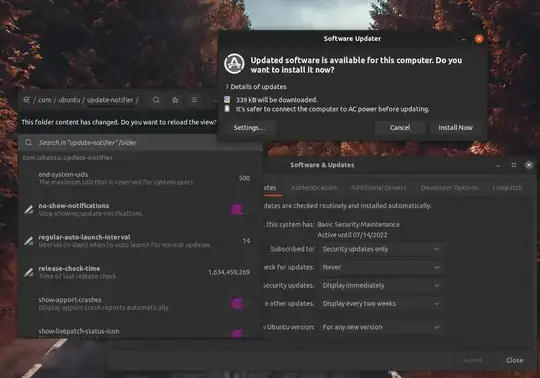This screenshot has height=378, width=540.
Task: Click the pencil icon beside release-check-time
Action: [x=29, y=272]
